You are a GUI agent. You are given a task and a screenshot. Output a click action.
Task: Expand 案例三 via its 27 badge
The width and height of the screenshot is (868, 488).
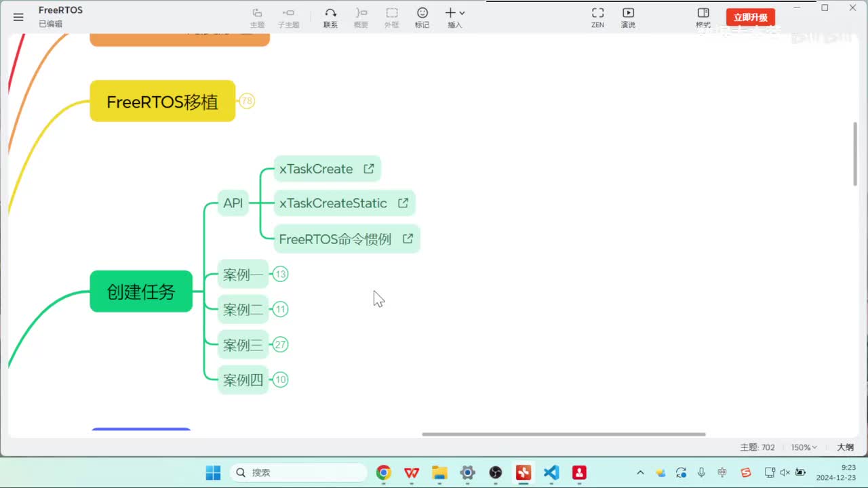(x=280, y=345)
